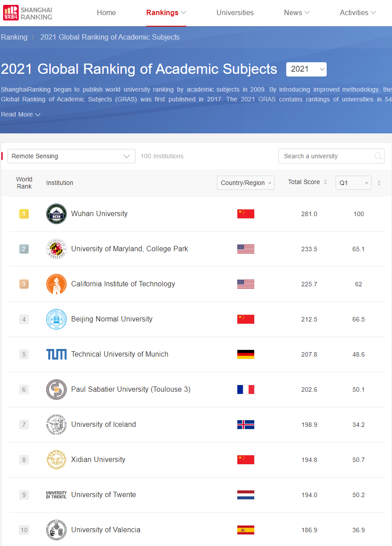Click the 100 Institutions count text
Viewport: 392px width, 546px height.
tap(162, 156)
